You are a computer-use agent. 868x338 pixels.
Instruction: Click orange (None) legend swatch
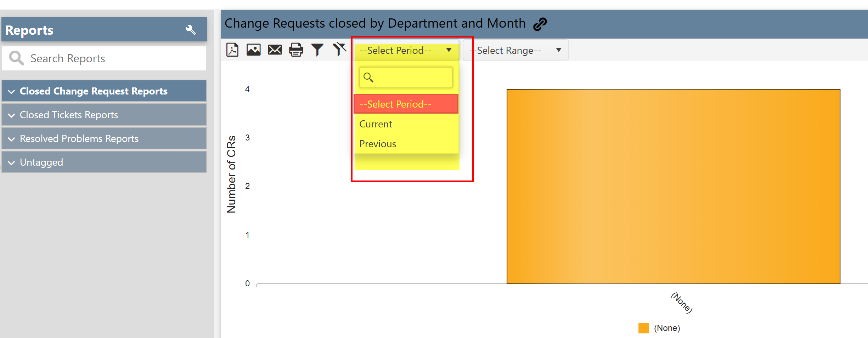tap(643, 328)
